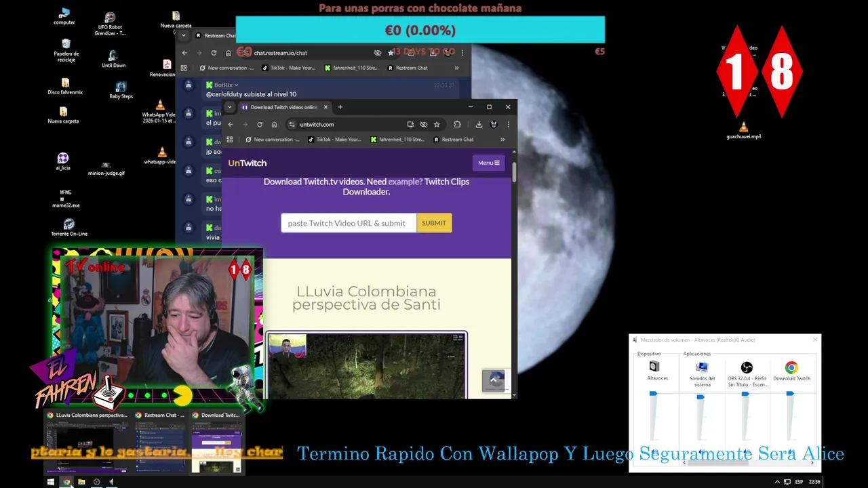Click Chrome icon in volume mixer
The width and height of the screenshot is (868, 488).
791,367
